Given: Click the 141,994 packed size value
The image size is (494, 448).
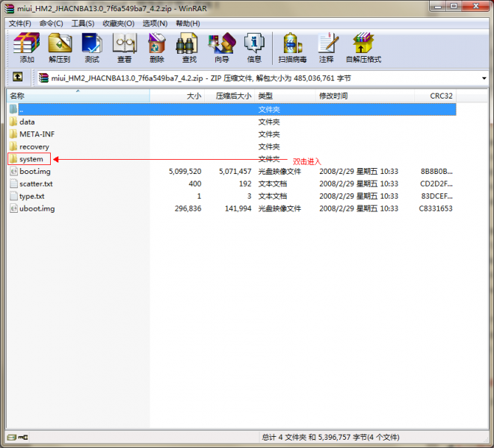Looking at the screenshot, I should point(238,209).
